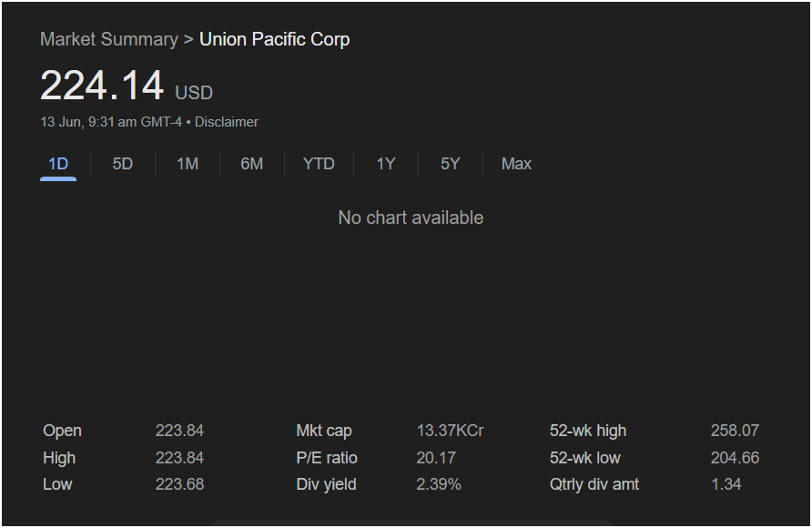Click the Union Pacific Corp title
Image resolution: width=812 pixels, height=528 pixels.
(275, 39)
